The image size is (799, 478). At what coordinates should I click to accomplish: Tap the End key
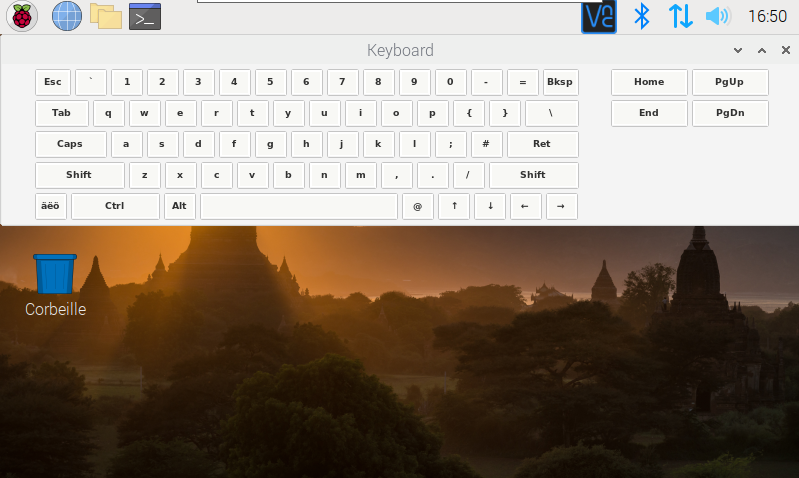click(x=649, y=113)
